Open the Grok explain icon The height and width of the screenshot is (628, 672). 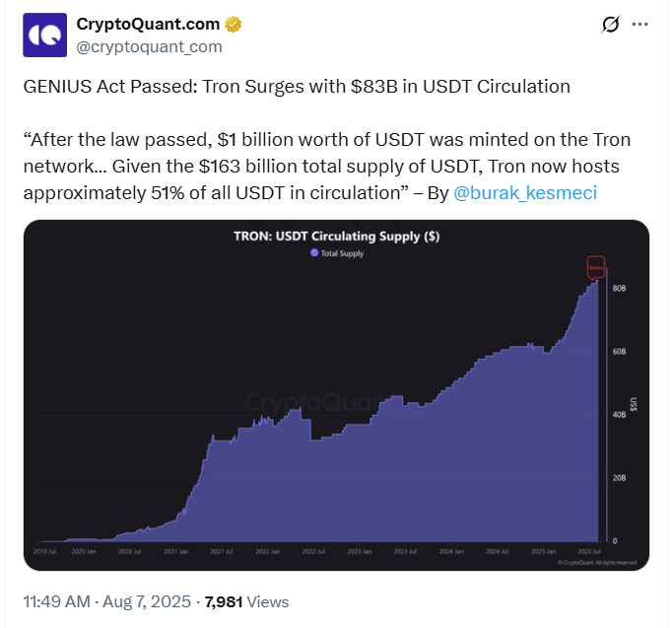[x=610, y=24]
